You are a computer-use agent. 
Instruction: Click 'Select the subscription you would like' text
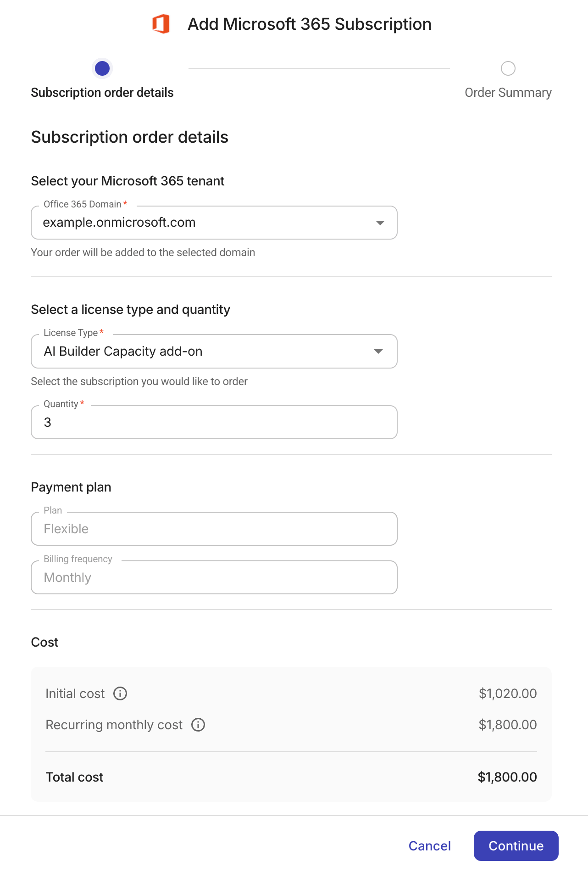[139, 381]
